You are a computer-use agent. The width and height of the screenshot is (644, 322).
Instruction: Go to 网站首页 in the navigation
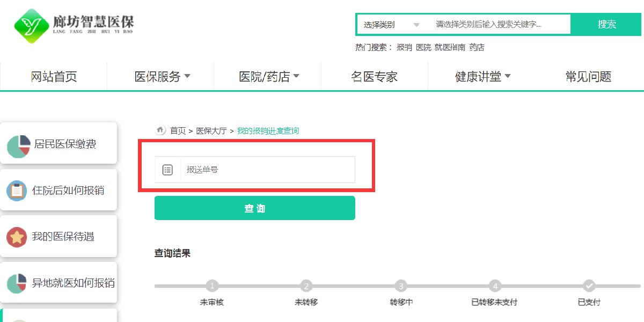[x=54, y=77]
